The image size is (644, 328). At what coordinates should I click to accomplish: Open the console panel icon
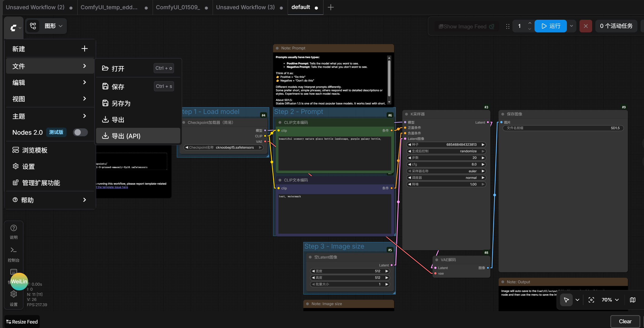[13, 250]
